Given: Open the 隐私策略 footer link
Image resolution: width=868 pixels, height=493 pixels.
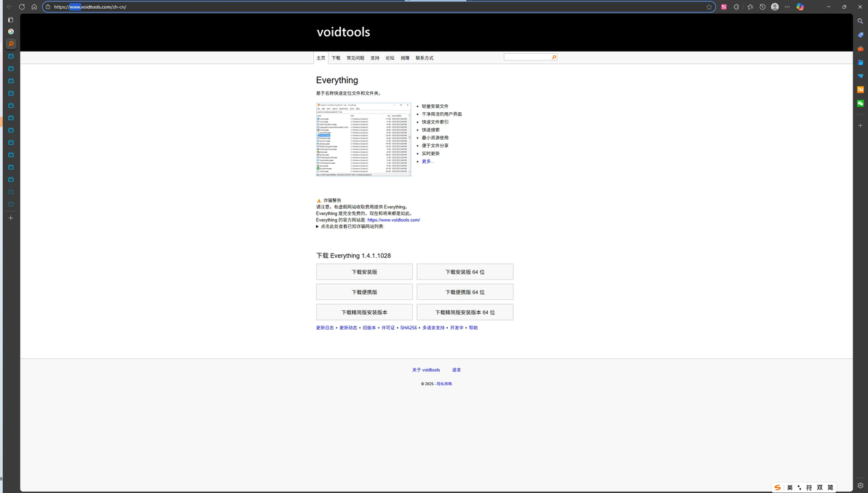Looking at the screenshot, I should coord(444,384).
